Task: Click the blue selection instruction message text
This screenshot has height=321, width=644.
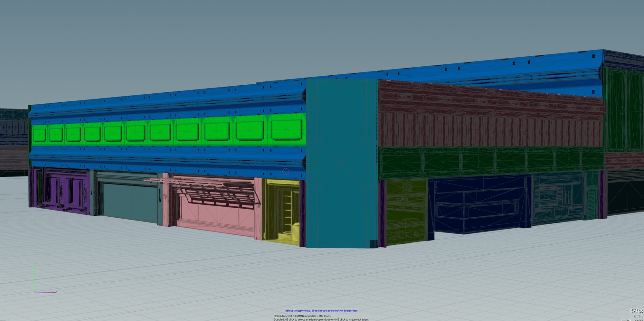Action: point(321,311)
